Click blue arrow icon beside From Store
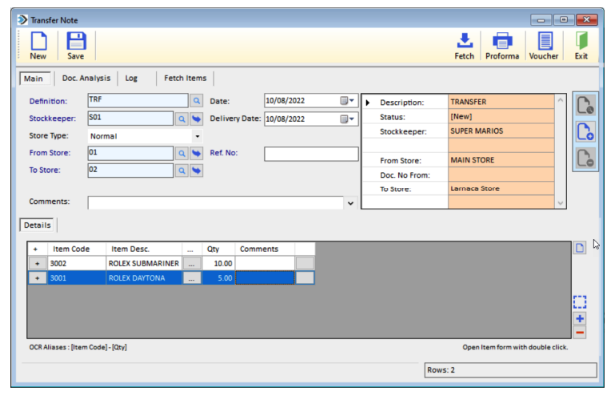Viewport: 613px width, 399px height. (196, 154)
